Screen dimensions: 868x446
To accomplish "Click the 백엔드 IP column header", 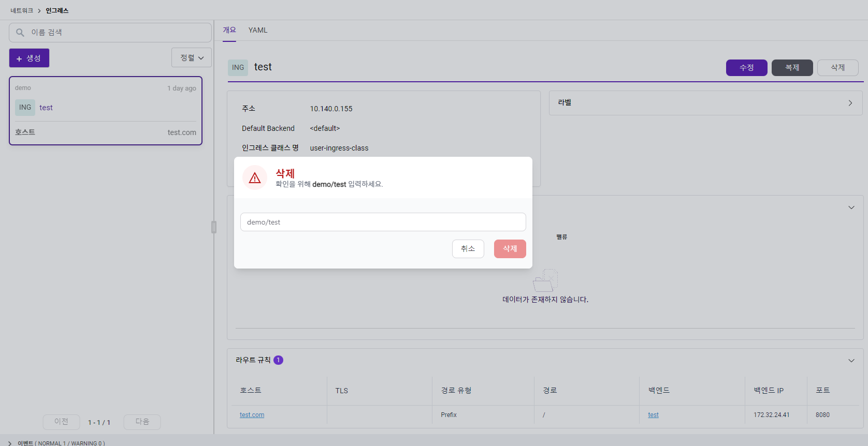I will pos(769,391).
